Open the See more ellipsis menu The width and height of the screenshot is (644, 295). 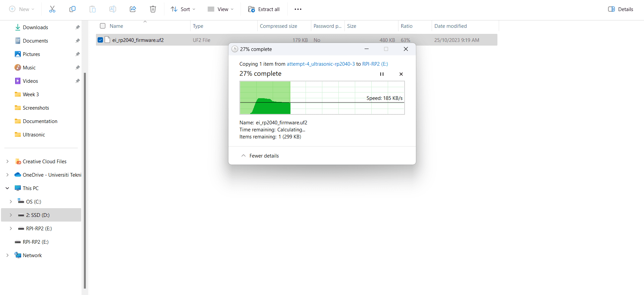click(x=298, y=9)
